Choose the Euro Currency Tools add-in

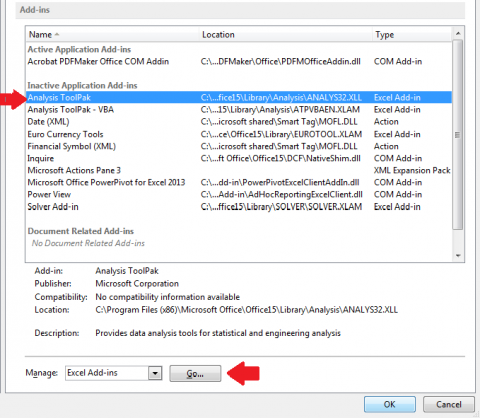(x=239, y=134)
